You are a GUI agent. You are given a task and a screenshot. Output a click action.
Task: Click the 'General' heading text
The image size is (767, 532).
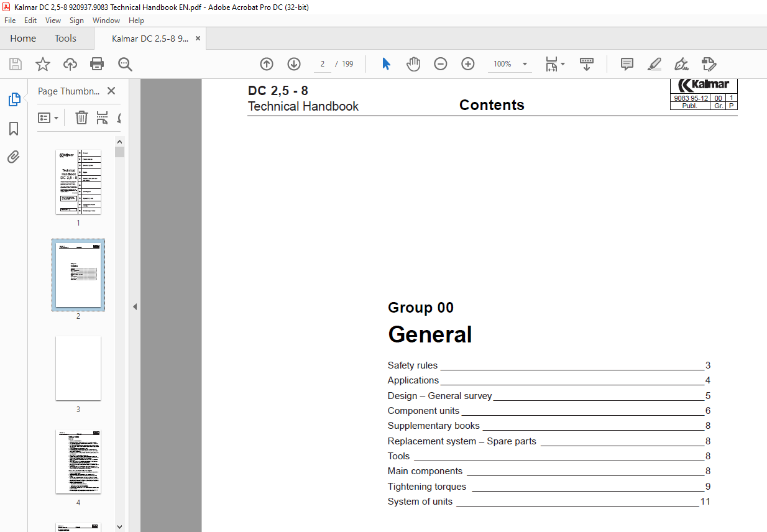(x=430, y=334)
